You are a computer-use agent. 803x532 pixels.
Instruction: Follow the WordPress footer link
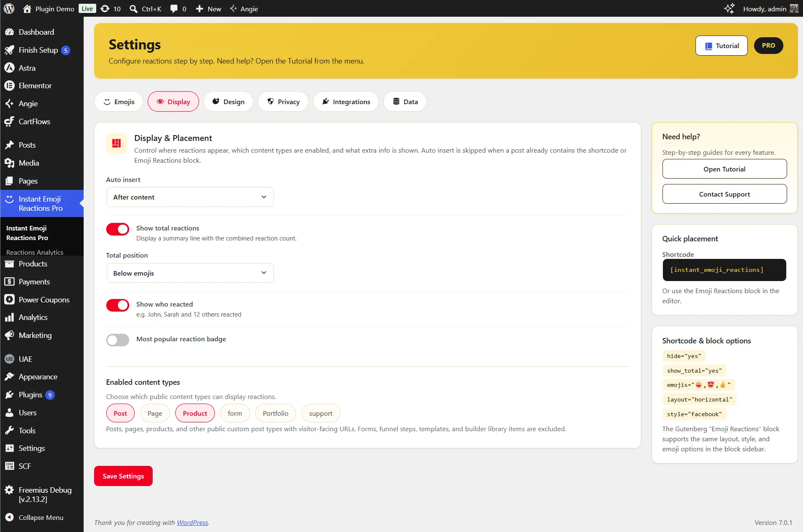click(x=192, y=522)
